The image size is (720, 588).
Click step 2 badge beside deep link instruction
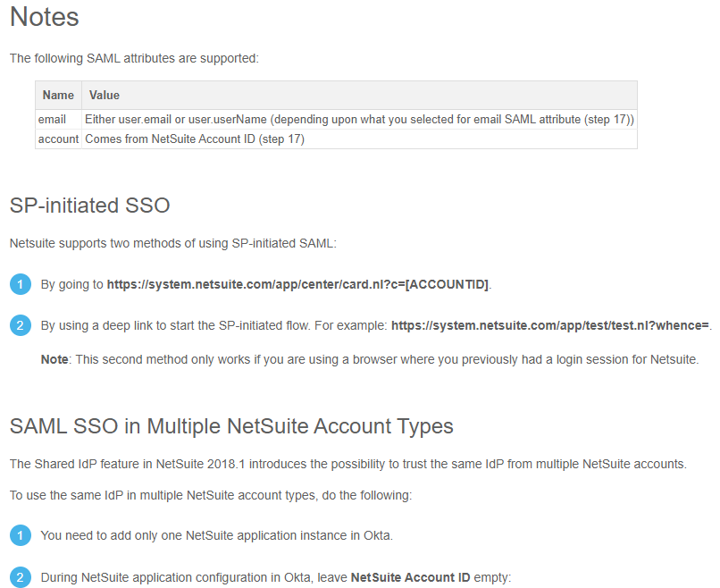20,325
